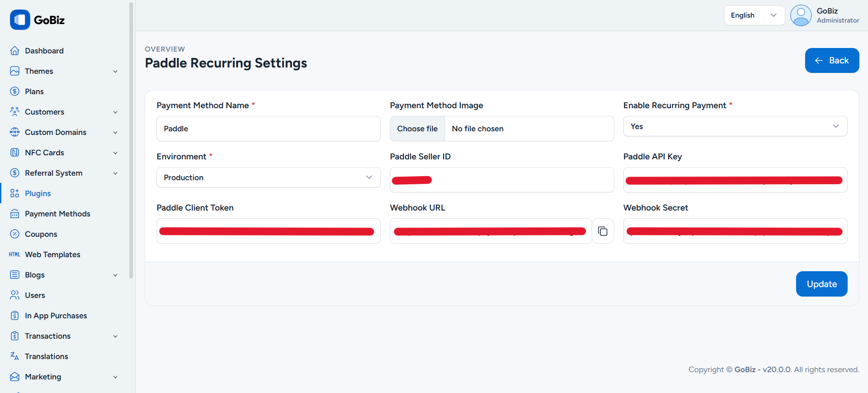The image size is (868, 393).
Task: Click the Webhook Secret input field
Action: 735,231
